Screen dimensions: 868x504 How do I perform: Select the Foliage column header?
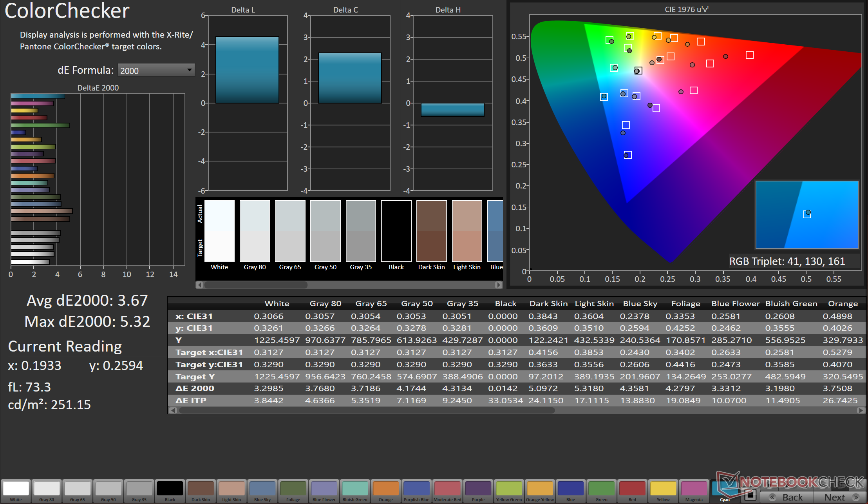point(685,303)
